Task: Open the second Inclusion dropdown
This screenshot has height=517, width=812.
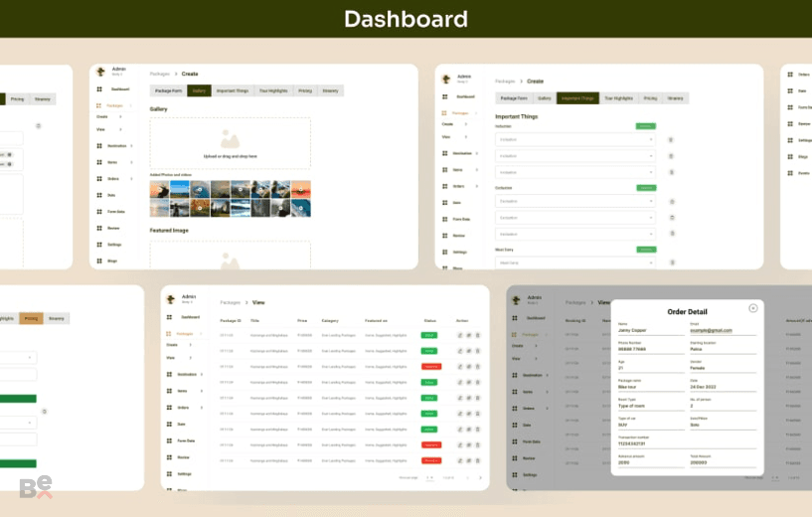Action: (x=574, y=156)
